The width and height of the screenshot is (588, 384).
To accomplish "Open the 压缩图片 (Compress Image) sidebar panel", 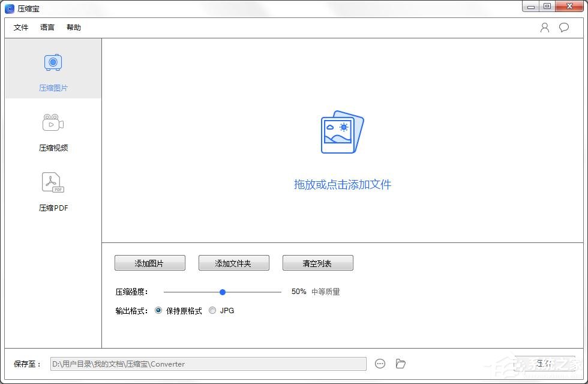I will point(53,69).
